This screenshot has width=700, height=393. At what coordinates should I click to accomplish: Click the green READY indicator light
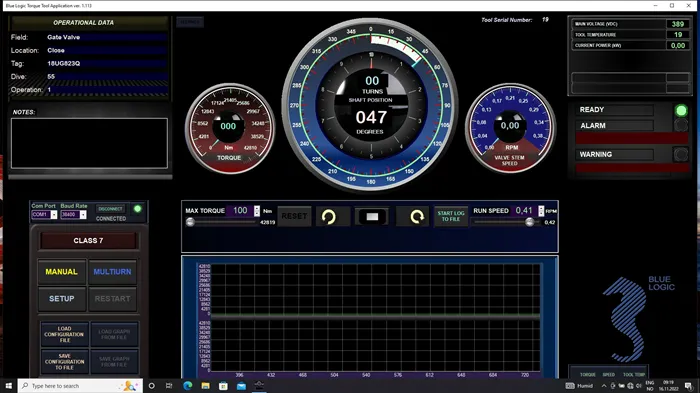[681, 110]
